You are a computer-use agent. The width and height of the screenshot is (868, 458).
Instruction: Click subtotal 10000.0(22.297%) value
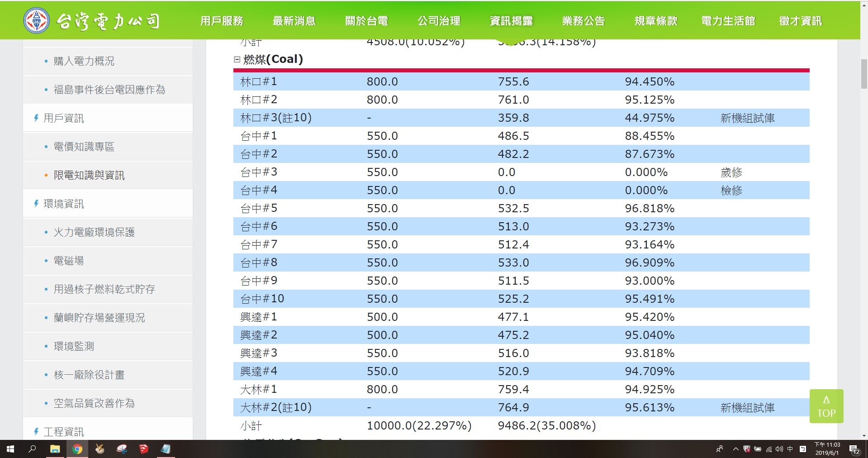tap(419, 425)
